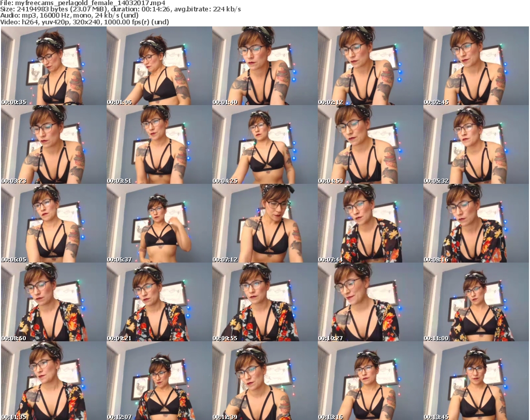
Task: Open thumbnail stamped 00:12:39
Action: coord(264,381)
